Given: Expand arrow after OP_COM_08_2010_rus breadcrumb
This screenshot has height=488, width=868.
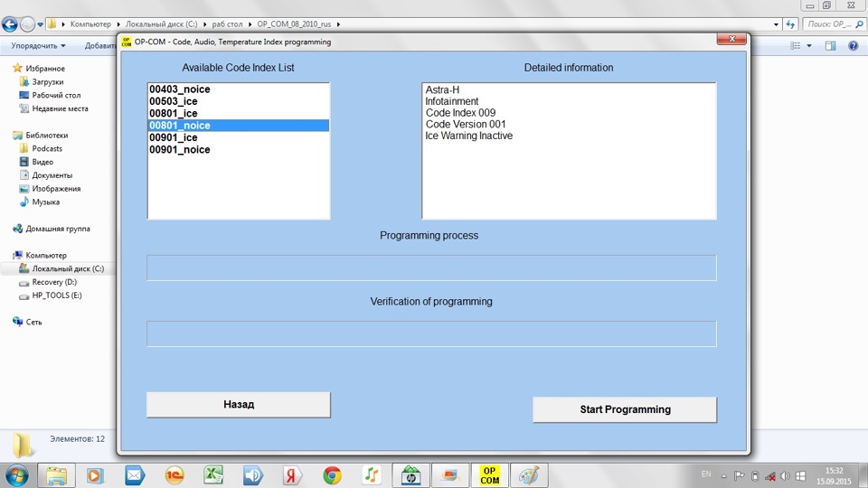Looking at the screenshot, I should click(338, 24).
